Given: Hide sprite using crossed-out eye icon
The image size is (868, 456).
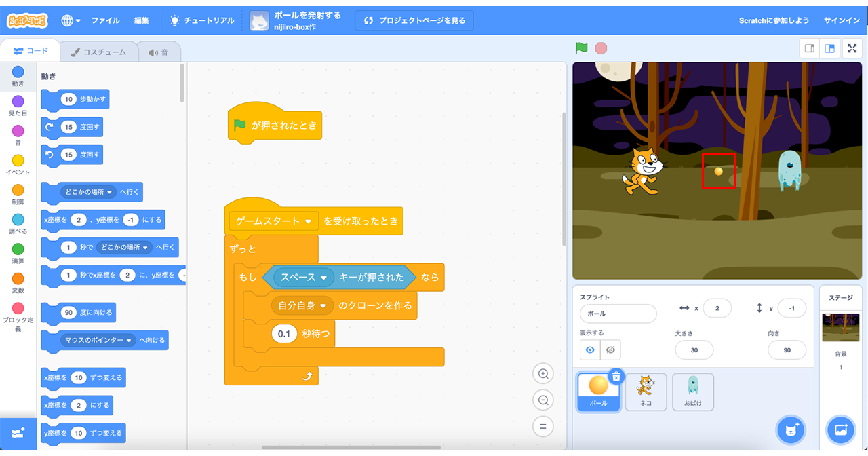Looking at the screenshot, I should 610,349.
